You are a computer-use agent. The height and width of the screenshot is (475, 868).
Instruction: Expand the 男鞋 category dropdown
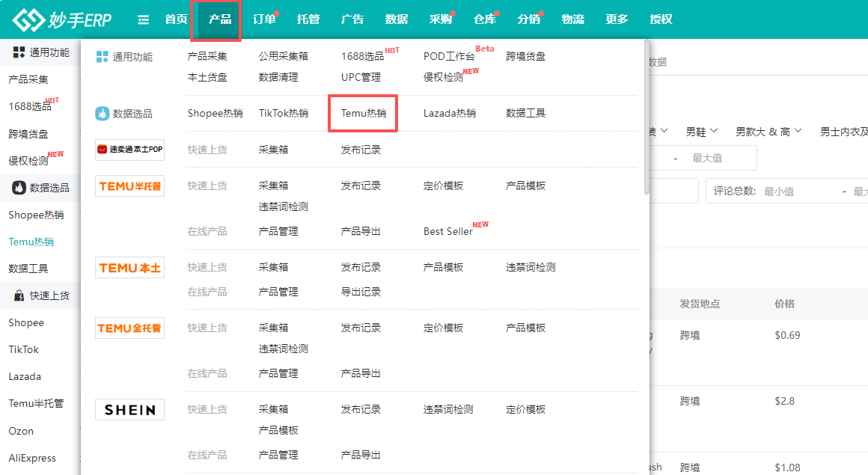pyautogui.click(x=701, y=132)
